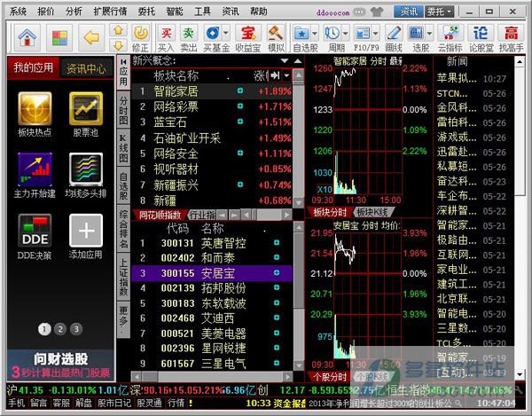Viewport: 532px width, 416px height.
Task: Expand the 自选股 dropdown arrow
Action: [315, 33]
